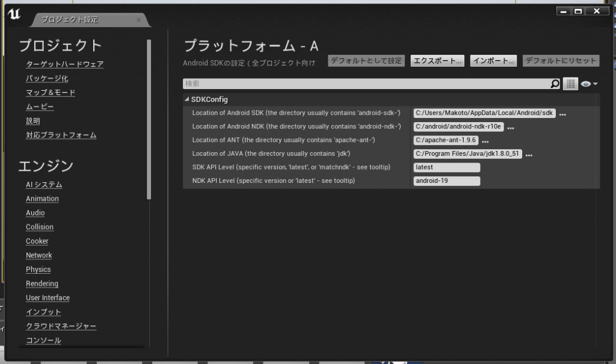This screenshot has height=364, width=616.
Task: Click デフォルトにリセット button
Action: (x=561, y=61)
